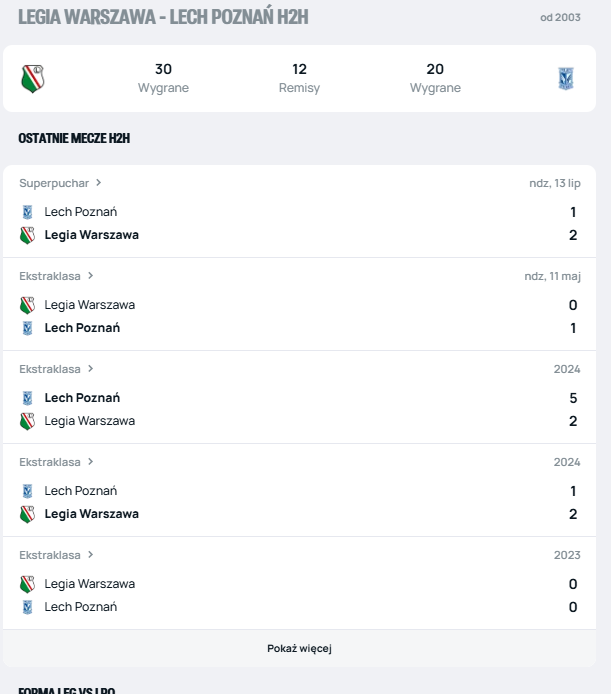This screenshot has height=694, width=612.
Task: Select the 12 Remisy draws stat
Action: click(x=299, y=78)
